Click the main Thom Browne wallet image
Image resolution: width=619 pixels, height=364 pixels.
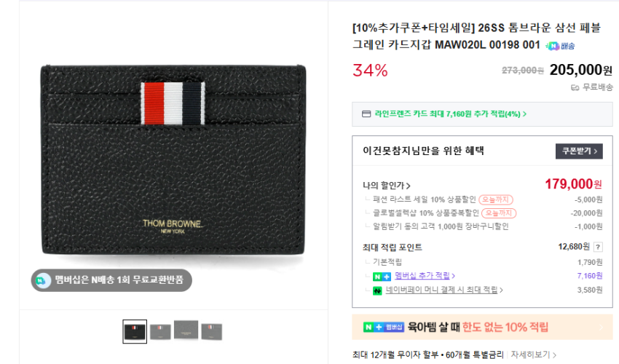pyautogui.click(x=173, y=160)
